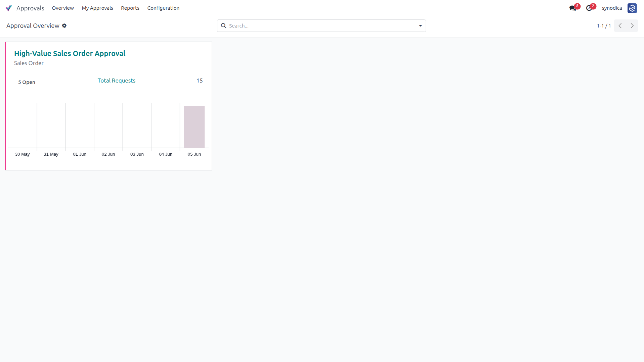644x362 pixels.
Task: Click the 31 May axis label
Action: click(51, 154)
